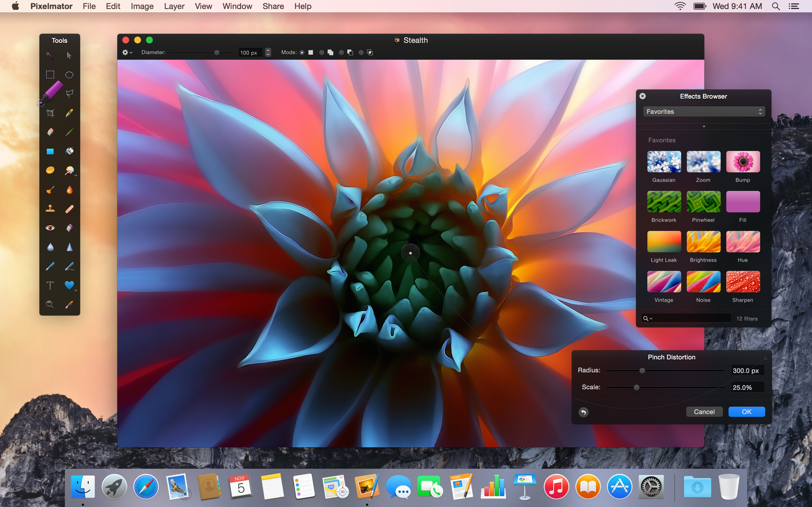Screen dimensions: 812x507
Task: Select the Crop tool
Action: (x=50, y=112)
